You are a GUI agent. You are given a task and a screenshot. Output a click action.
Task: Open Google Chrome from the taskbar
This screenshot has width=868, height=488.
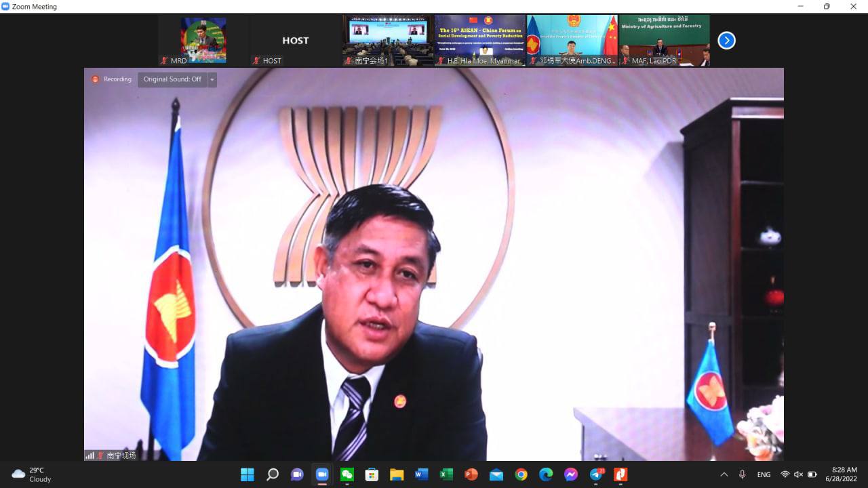tap(521, 474)
